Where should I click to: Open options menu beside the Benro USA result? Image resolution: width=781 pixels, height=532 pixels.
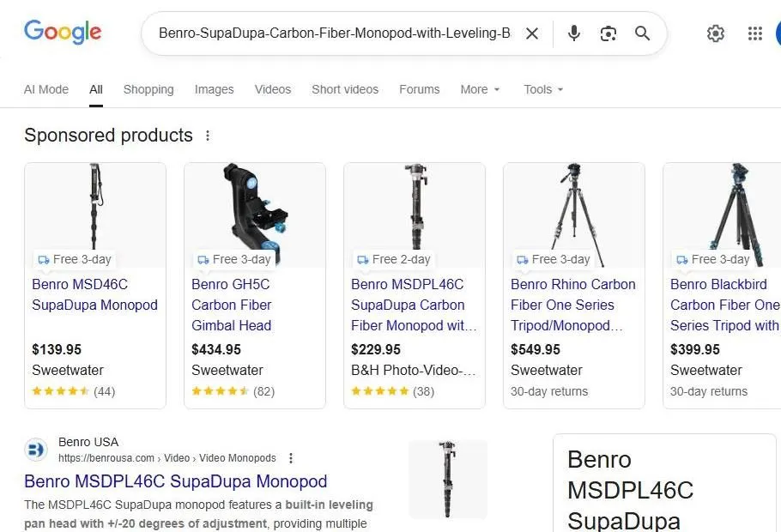tap(291, 458)
